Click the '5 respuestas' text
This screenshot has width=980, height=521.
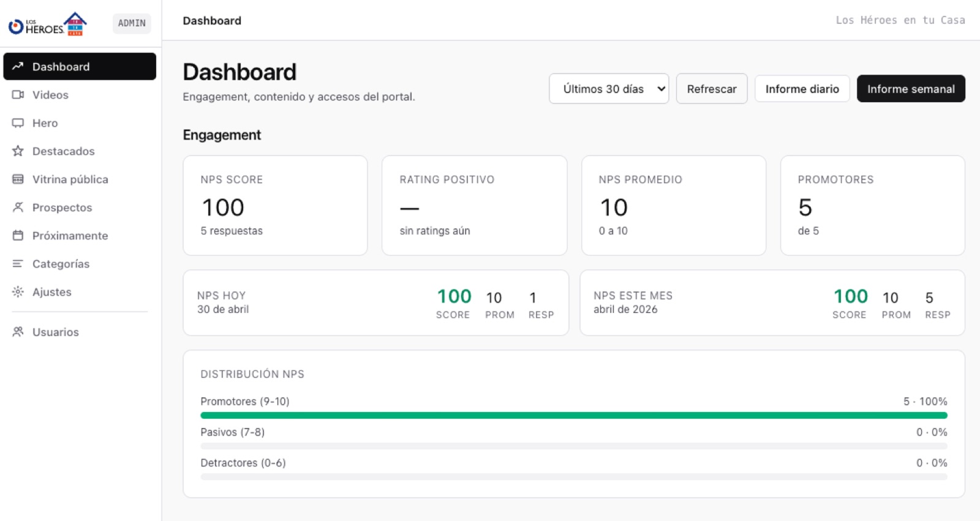pyautogui.click(x=232, y=231)
